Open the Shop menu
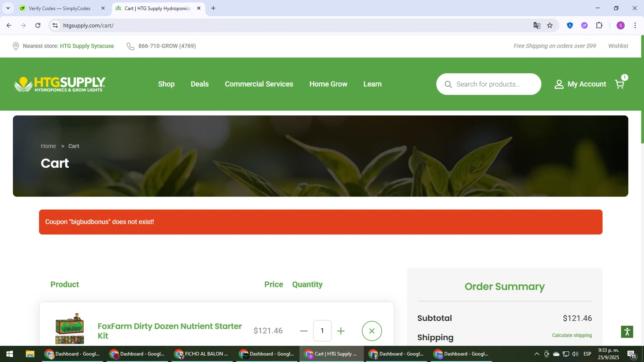 166,84
